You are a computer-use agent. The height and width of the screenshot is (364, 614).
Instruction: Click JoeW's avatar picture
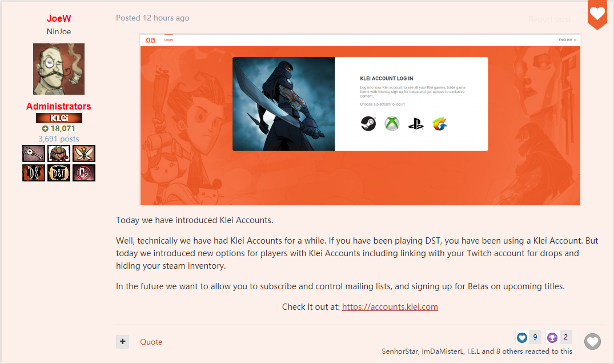(x=59, y=69)
